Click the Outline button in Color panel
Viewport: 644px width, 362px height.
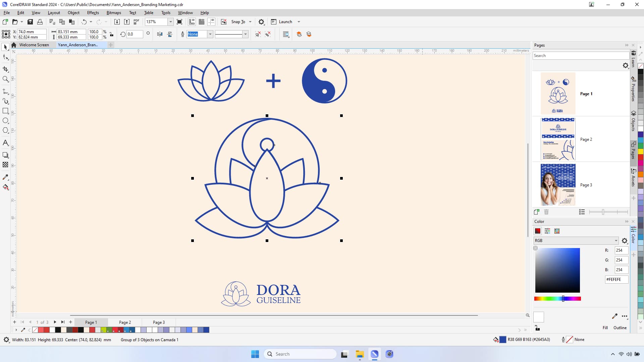pyautogui.click(x=620, y=328)
